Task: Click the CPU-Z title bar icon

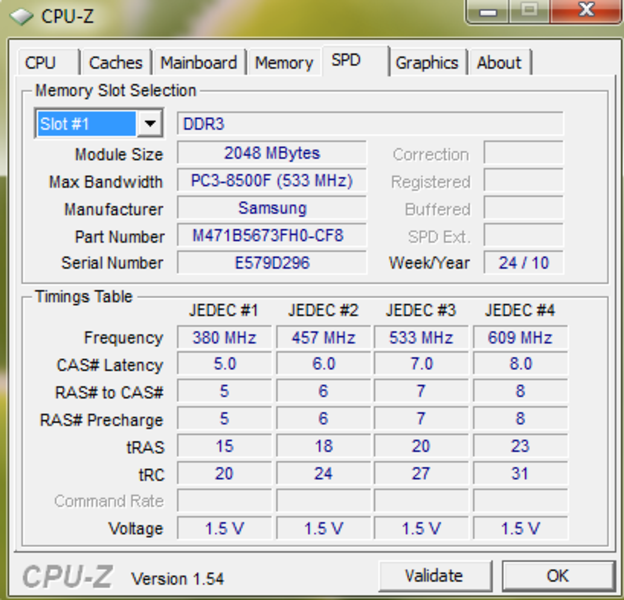Action: point(21,16)
